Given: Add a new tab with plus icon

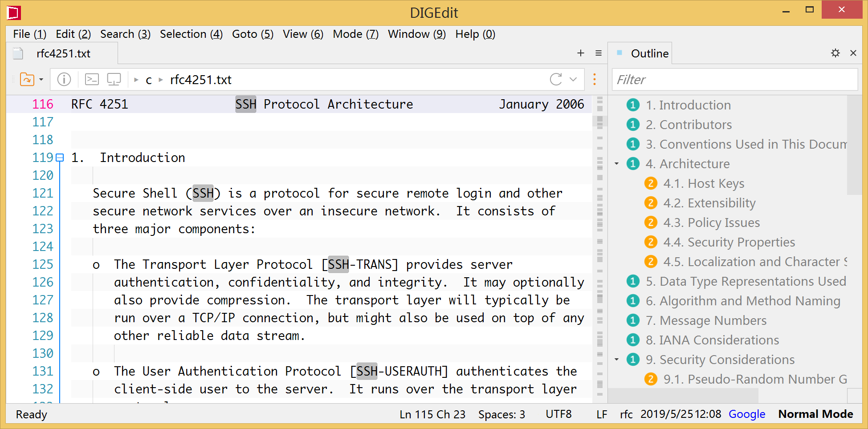Looking at the screenshot, I should (x=581, y=53).
